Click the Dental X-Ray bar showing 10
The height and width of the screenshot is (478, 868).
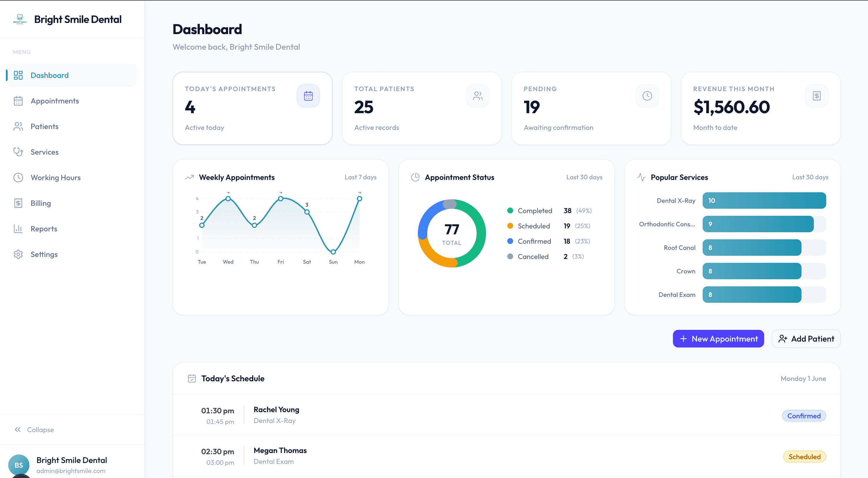tap(764, 200)
